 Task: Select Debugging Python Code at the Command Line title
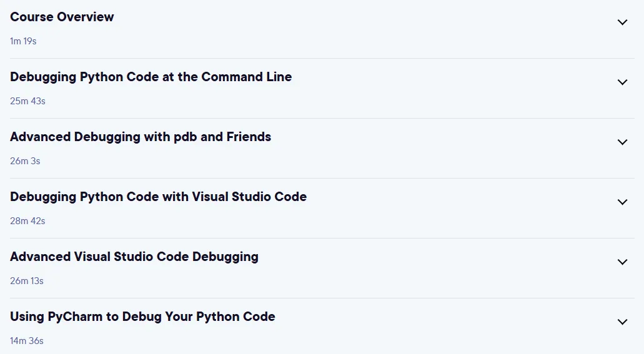coord(151,77)
